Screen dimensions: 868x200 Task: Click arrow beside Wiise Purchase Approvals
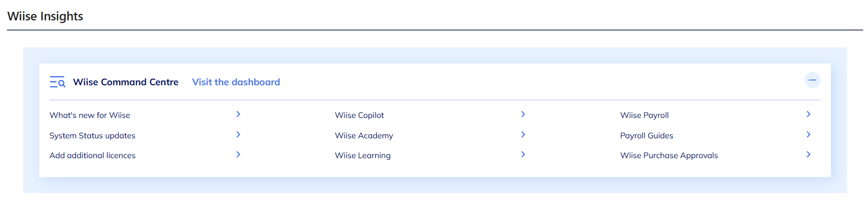coord(808,154)
